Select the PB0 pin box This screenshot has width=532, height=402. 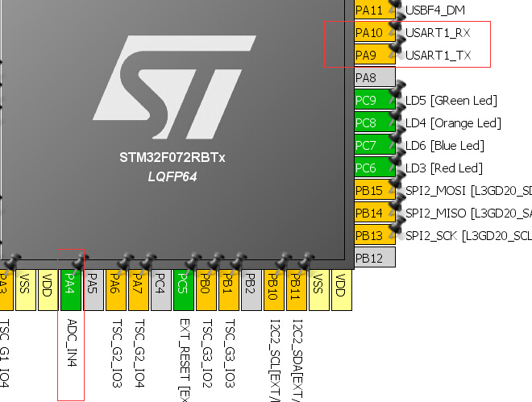click(206, 290)
